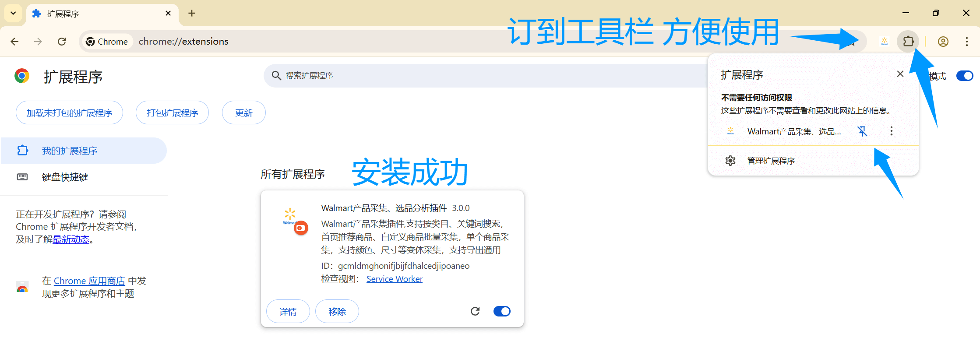
Task: Select the 扩展程序 browser tab
Action: click(102, 14)
